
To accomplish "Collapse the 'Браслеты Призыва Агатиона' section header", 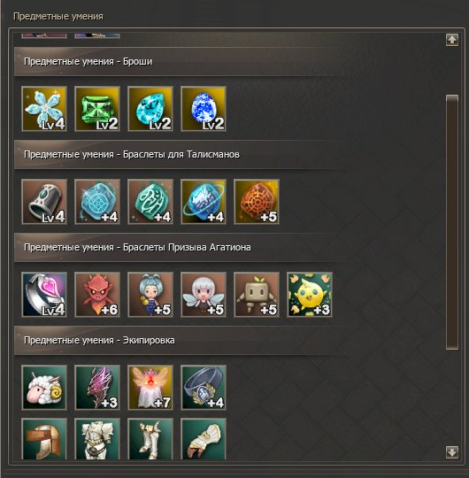I will pyautogui.click(x=180, y=247).
